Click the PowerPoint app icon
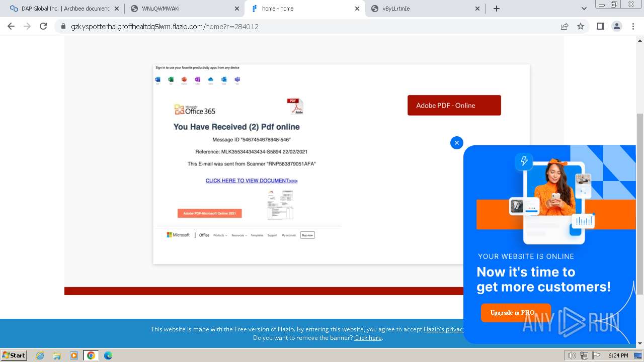Screen dimensions: 644x362 (x=184, y=80)
